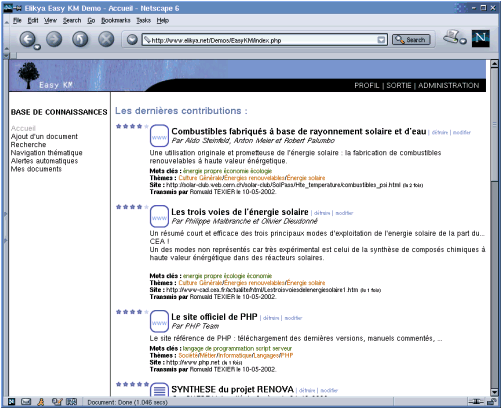This screenshot has height=409, width=502.
Task: Open the ADMINISTRATION link
Action: click(449, 86)
